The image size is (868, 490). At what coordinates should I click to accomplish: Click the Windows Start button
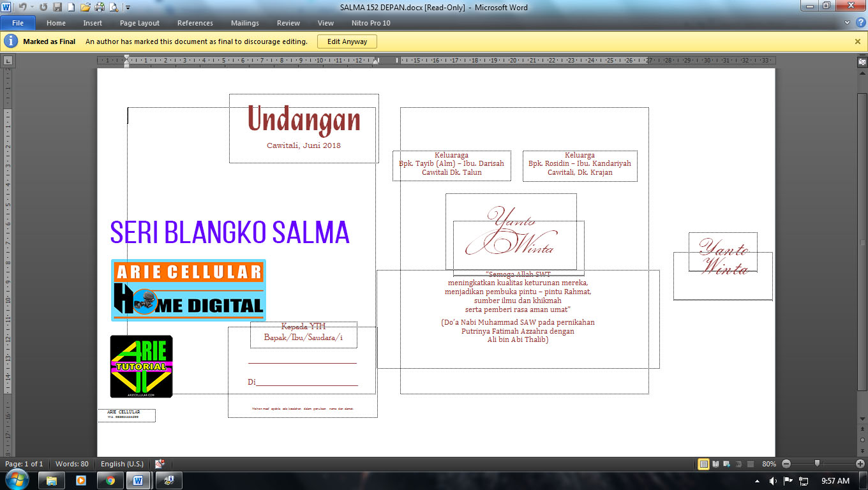click(16, 480)
